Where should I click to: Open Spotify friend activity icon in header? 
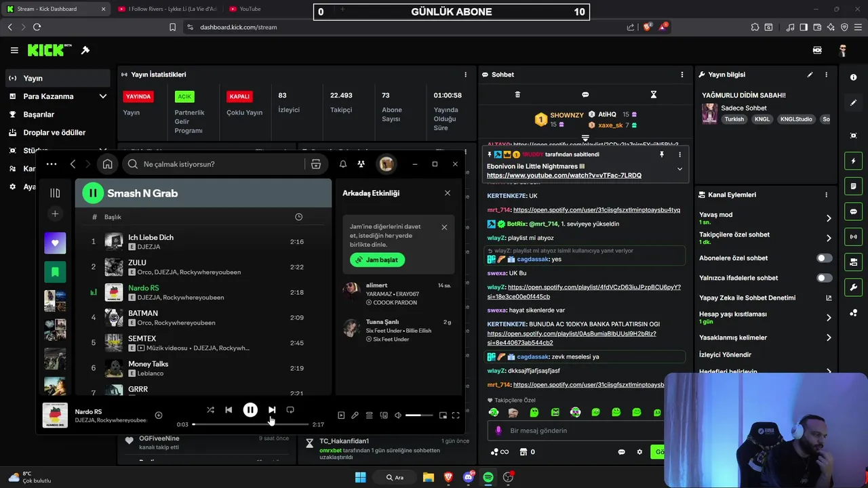click(x=361, y=164)
